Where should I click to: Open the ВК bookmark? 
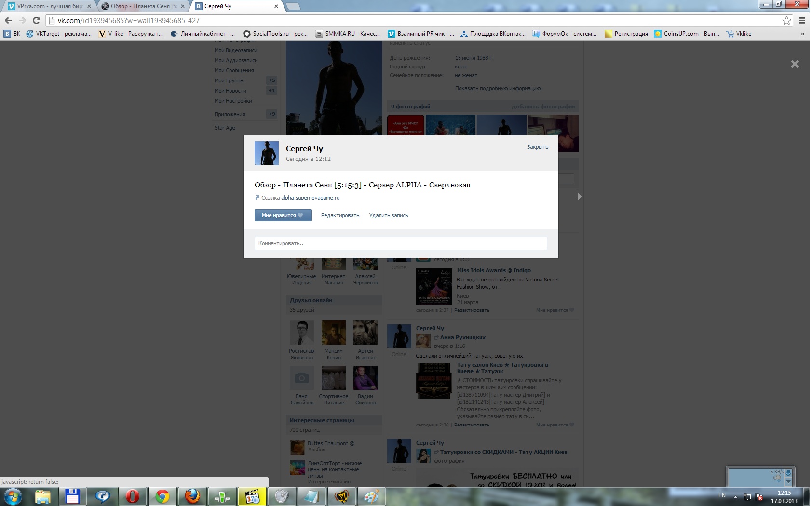click(x=12, y=34)
